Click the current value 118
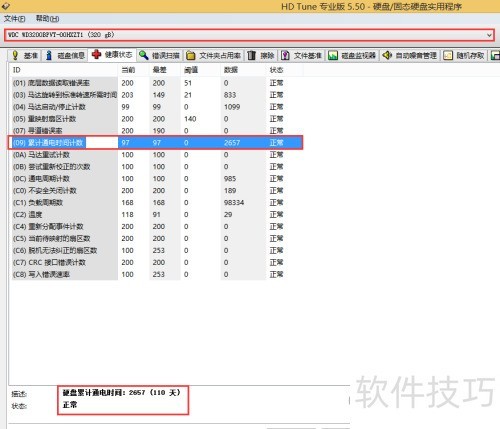This screenshot has width=500, height=429. [127, 215]
